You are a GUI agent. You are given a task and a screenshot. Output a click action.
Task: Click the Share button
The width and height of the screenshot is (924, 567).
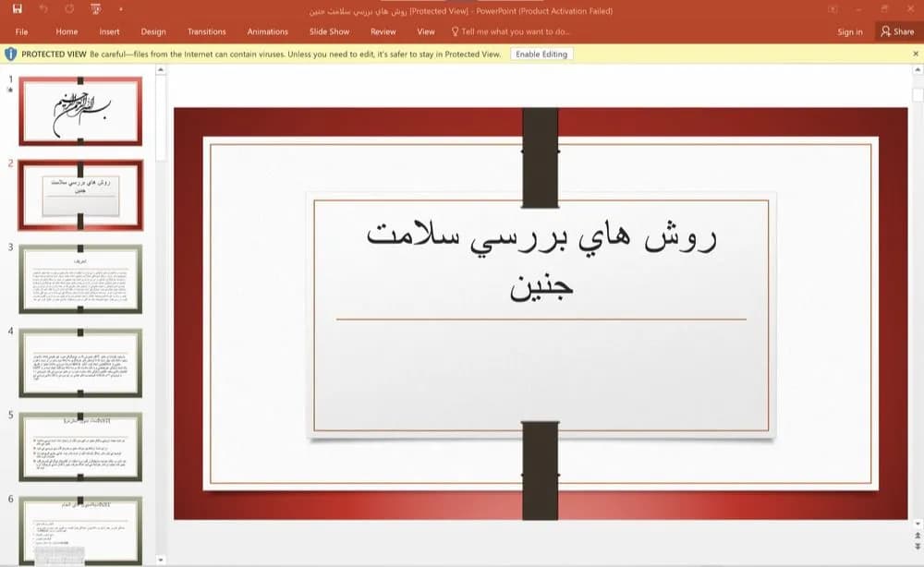click(x=897, y=31)
